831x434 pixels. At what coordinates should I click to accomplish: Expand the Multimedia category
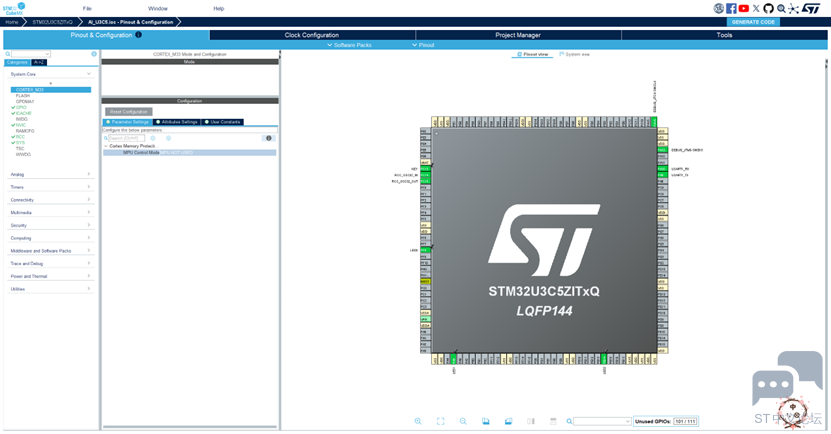[x=89, y=212]
